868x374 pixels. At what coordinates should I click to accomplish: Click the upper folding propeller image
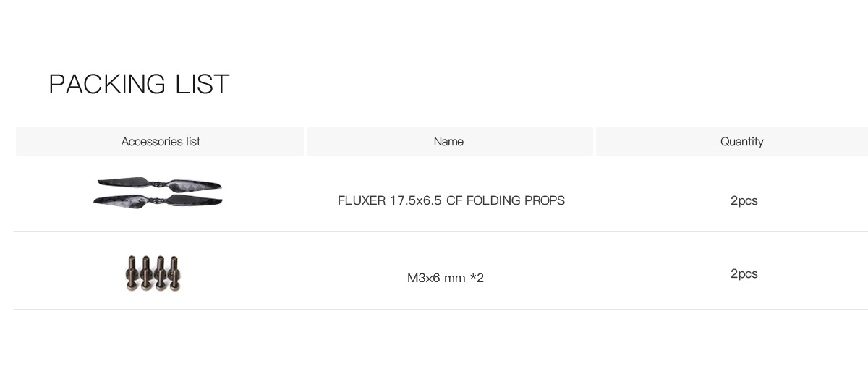(160, 184)
